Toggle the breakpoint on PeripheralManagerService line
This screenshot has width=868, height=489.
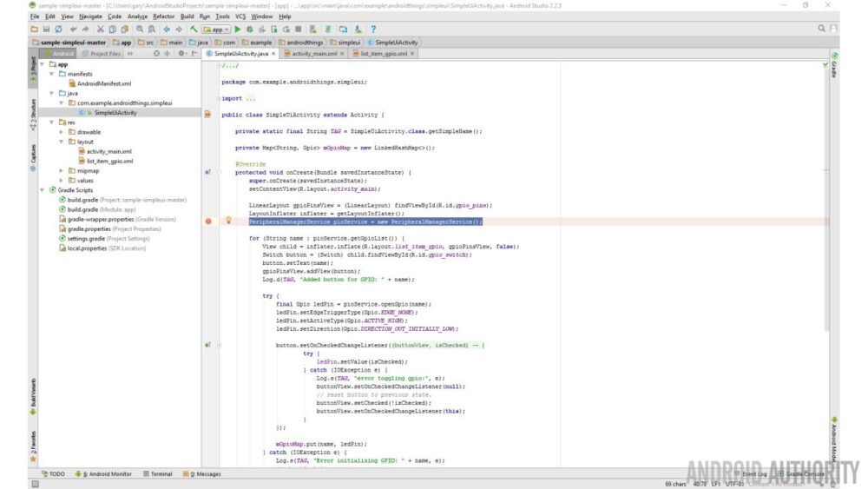tap(208, 221)
